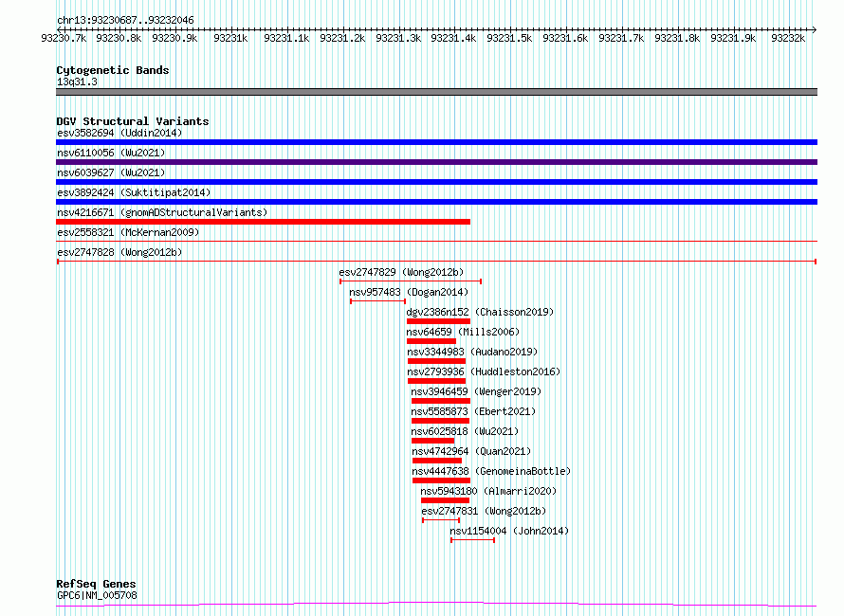Viewport: 844px width, 616px height.
Task: Select the esv3582694 (Uddin2014) blue variant bar
Action: click(436, 142)
